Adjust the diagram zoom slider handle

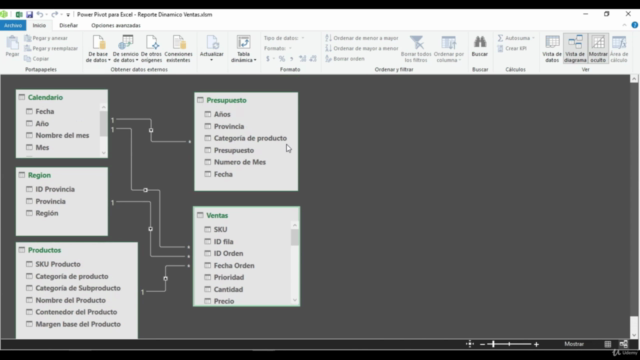[493, 344]
